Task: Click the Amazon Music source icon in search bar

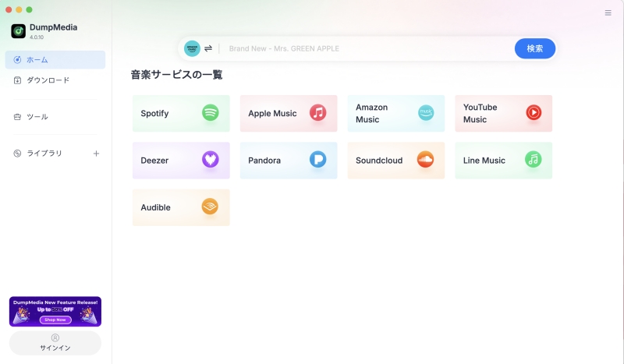Action: pos(192,48)
